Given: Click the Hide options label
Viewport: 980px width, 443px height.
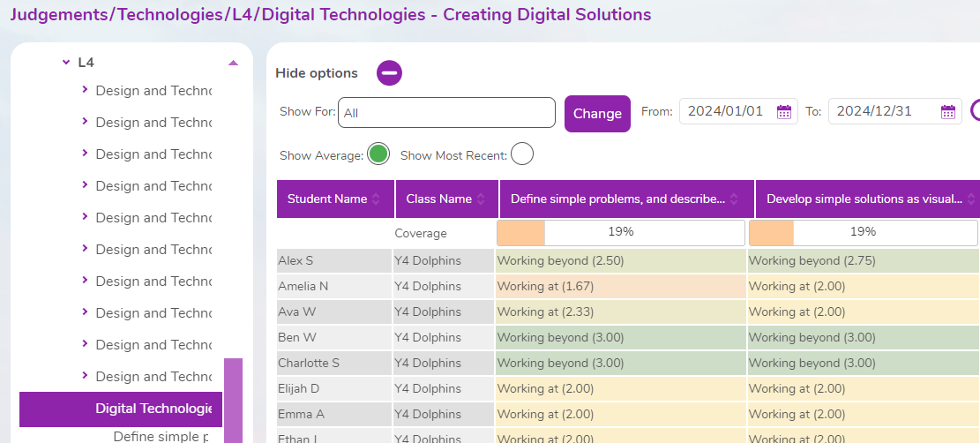Looking at the screenshot, I should coord(317,73).
